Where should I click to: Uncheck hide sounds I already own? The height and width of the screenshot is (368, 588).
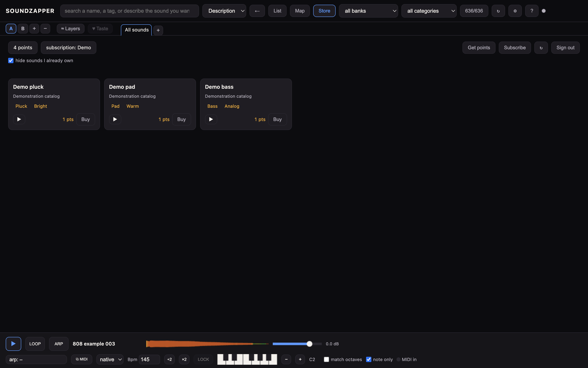[x=11, y=61]
